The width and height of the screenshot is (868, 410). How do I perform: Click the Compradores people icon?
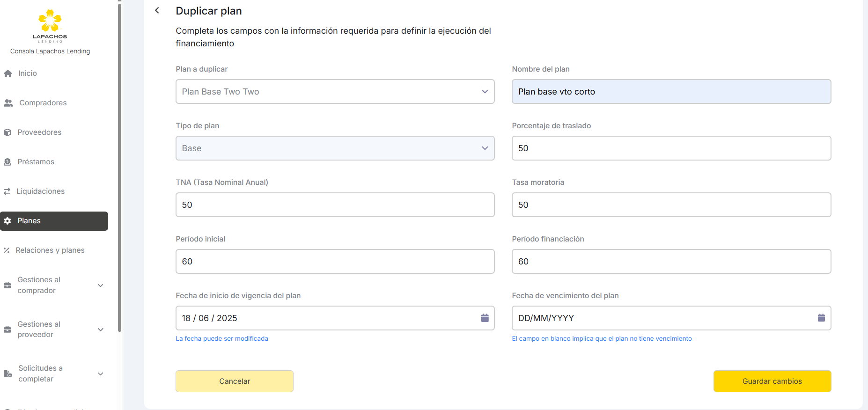point(8,103)
